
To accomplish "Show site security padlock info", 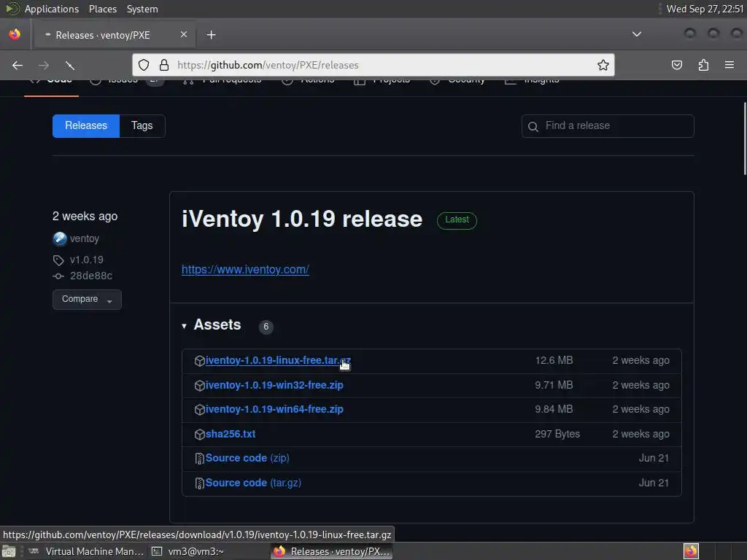I will coord(164,65).
